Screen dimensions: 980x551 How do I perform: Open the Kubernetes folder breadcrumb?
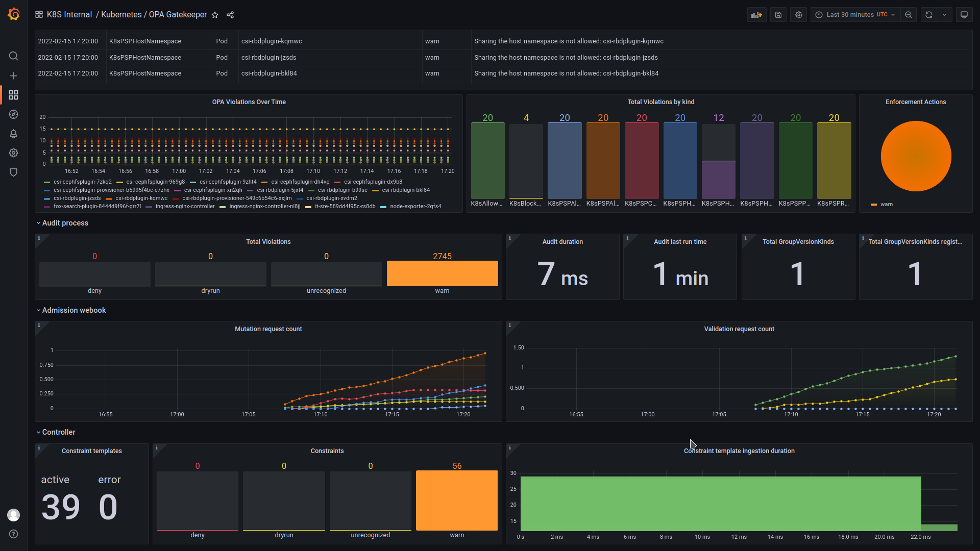point(121,15)
